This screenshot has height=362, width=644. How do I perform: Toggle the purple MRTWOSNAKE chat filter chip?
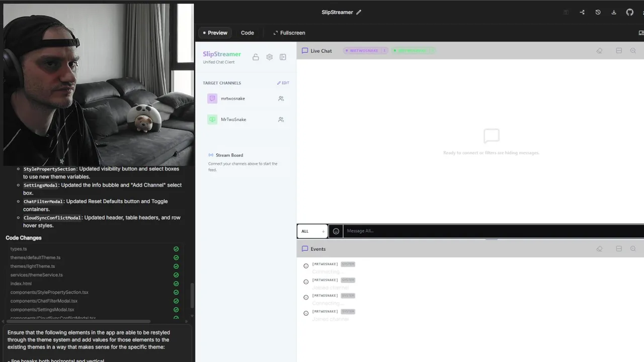click(365, 51)
